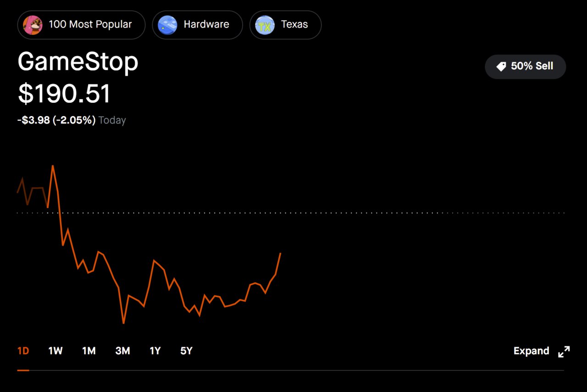Open the Texas category chip
Screen dimensions: 587x392
coord(285,25)
